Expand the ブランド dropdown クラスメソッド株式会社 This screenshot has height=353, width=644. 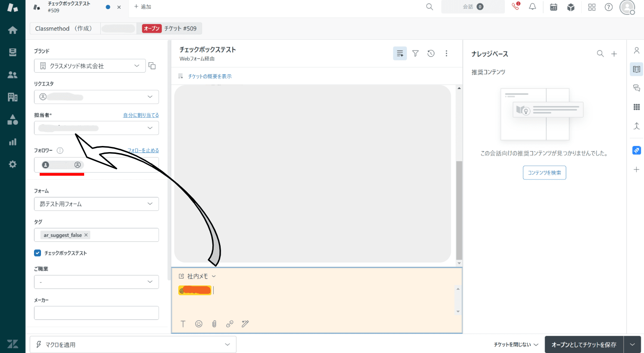(90, 66)
